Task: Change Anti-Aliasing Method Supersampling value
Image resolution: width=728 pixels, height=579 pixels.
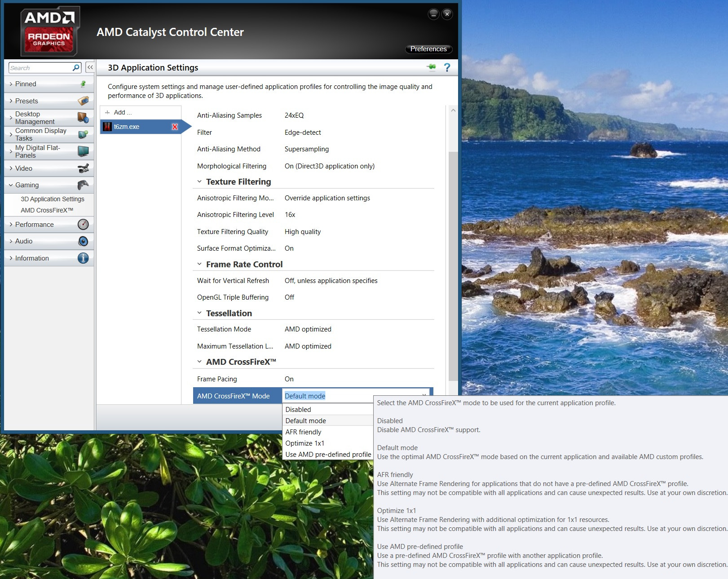Action: pyautogui.click(x=307, y=149)
